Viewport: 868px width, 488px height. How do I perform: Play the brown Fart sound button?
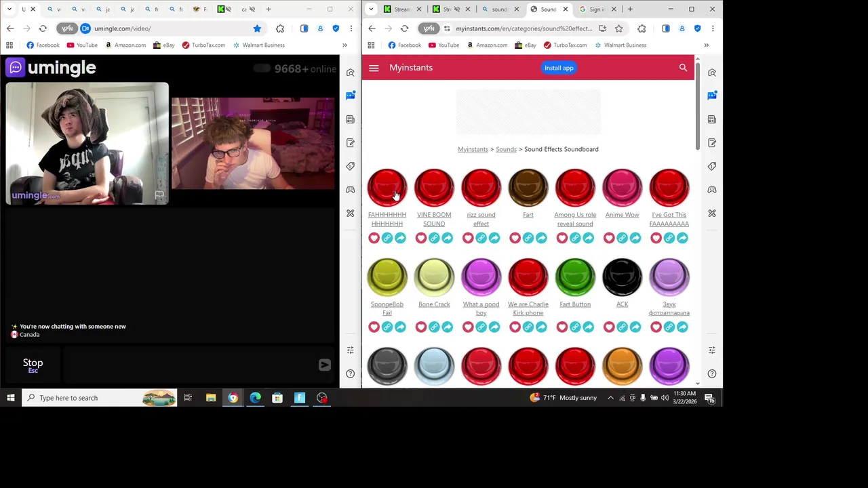coord(528,188)
